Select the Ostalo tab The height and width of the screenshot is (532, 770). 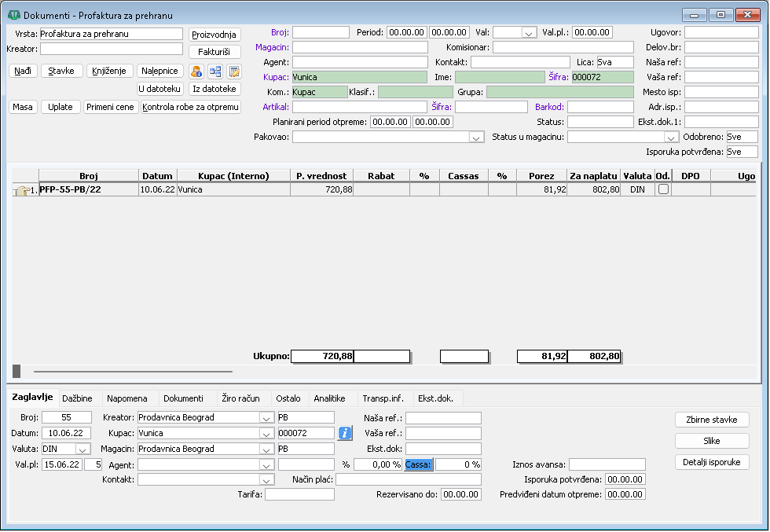[x=288, y=398]
